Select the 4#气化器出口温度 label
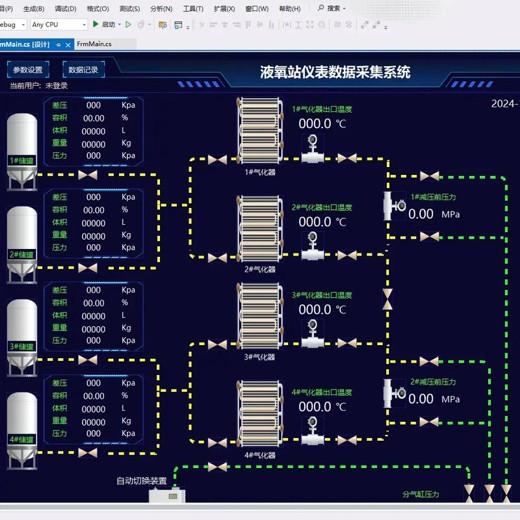Screen dimensions: 520x520 click(x=322, y=392)
